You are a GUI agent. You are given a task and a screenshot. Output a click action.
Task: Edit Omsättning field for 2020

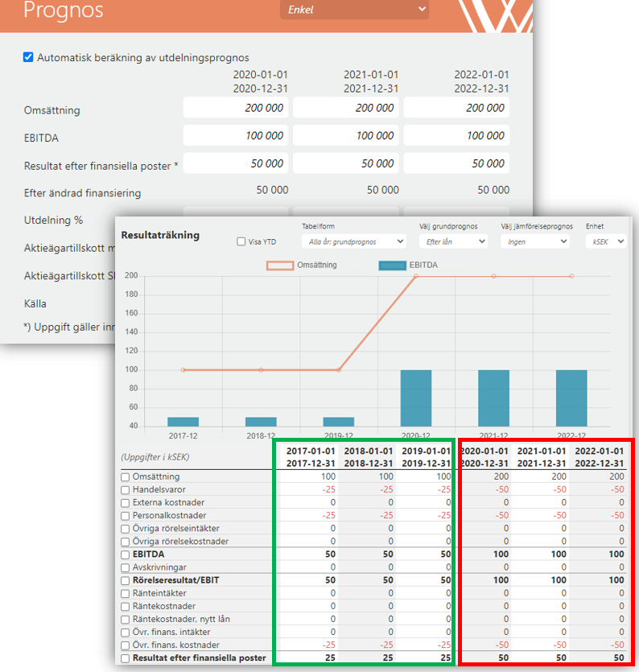[236, 108]
